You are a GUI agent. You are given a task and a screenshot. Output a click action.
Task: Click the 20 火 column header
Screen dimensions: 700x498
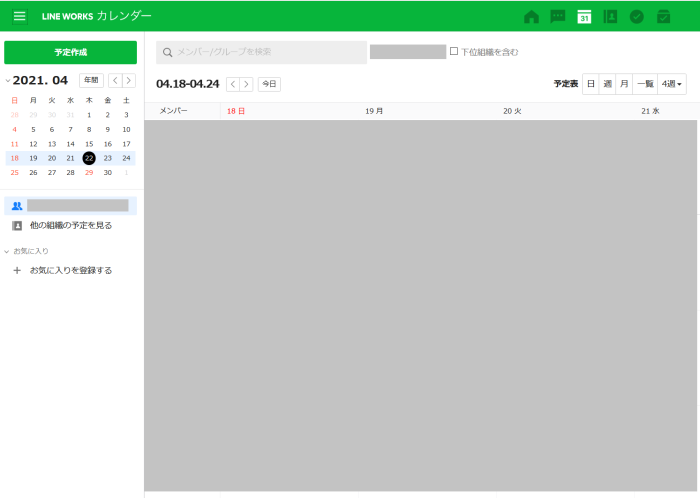pos(512,111)
